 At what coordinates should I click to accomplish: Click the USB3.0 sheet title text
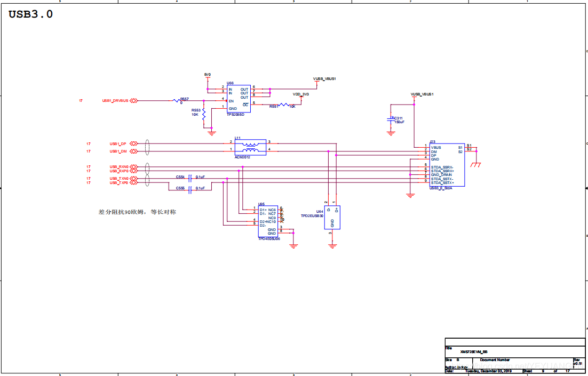pos(30,14)
